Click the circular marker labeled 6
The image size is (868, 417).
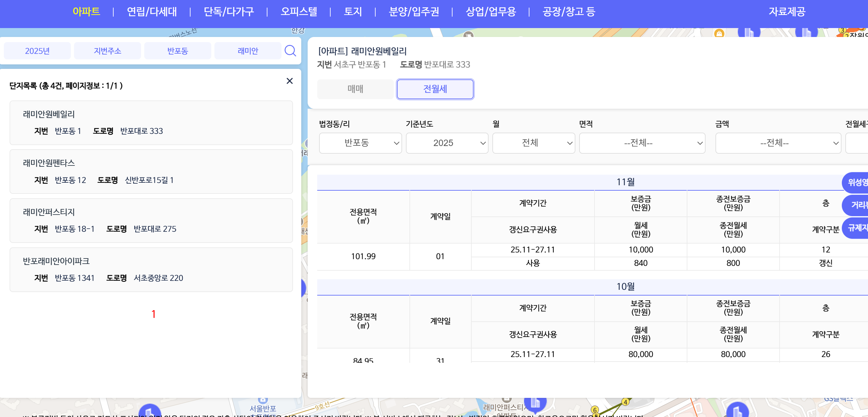(x=595, y=410)
